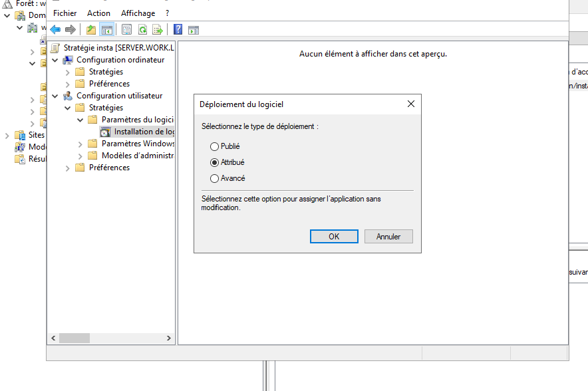Open Properties from the toolbar icon
The width and height of the screenshot is (588, 391).
tap(126, 29)
